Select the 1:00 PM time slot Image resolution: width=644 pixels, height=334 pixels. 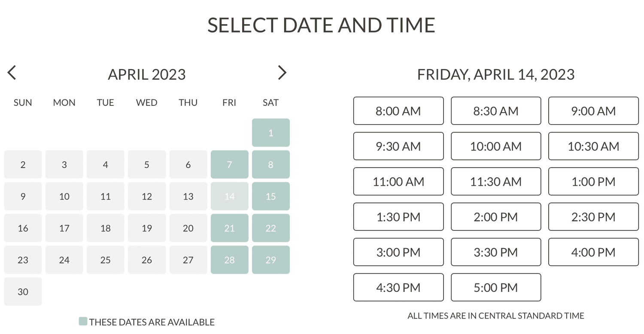[x=593, y=181]
